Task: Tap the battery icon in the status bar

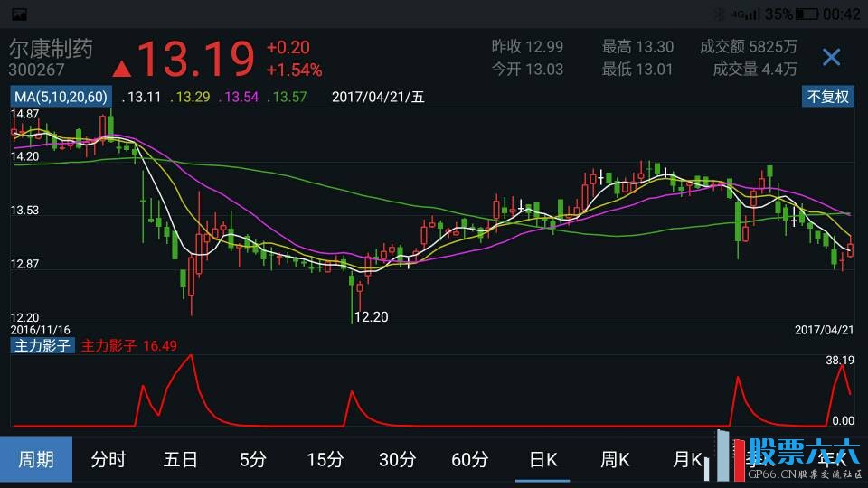Action: (x=807, y=14)
